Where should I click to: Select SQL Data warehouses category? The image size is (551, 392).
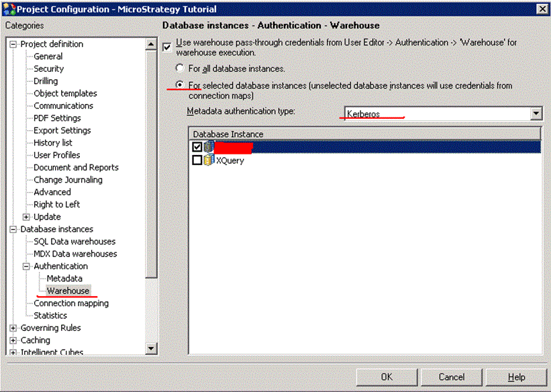tap(74, 242)
